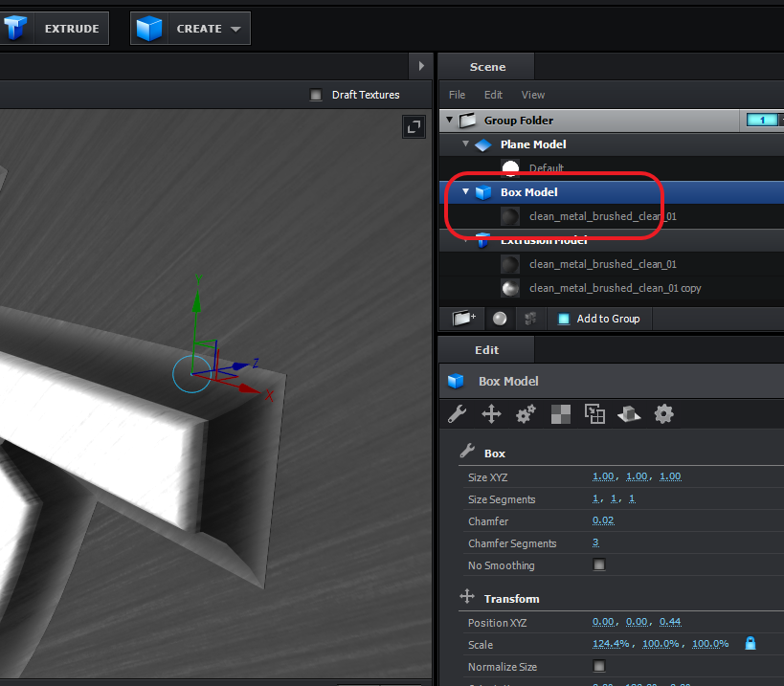
Task: Click the shiny material sphere of copy
Action: coord(510,288)
